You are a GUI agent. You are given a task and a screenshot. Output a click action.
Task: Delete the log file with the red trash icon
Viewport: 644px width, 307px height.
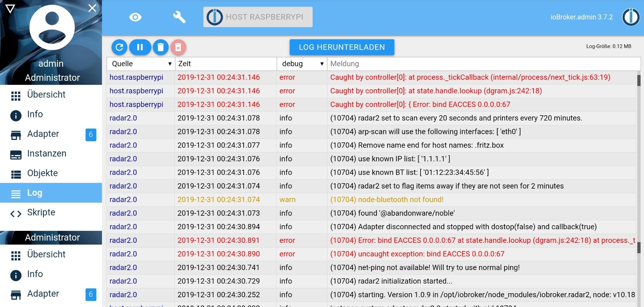point(178,47)
